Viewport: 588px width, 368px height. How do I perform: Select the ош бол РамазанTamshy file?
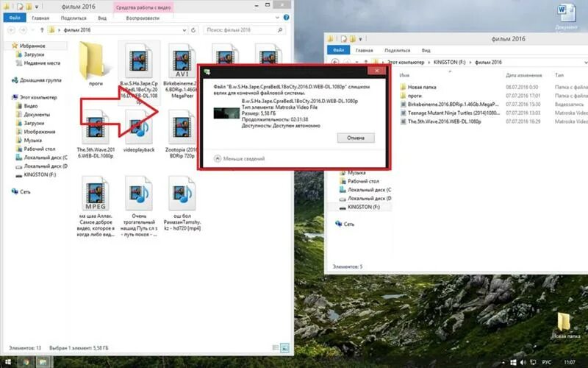[x=182, y=194]
